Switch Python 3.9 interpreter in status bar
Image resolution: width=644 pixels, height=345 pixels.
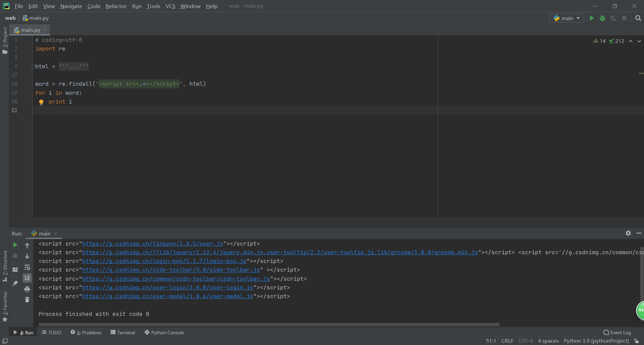click(596, 341)
